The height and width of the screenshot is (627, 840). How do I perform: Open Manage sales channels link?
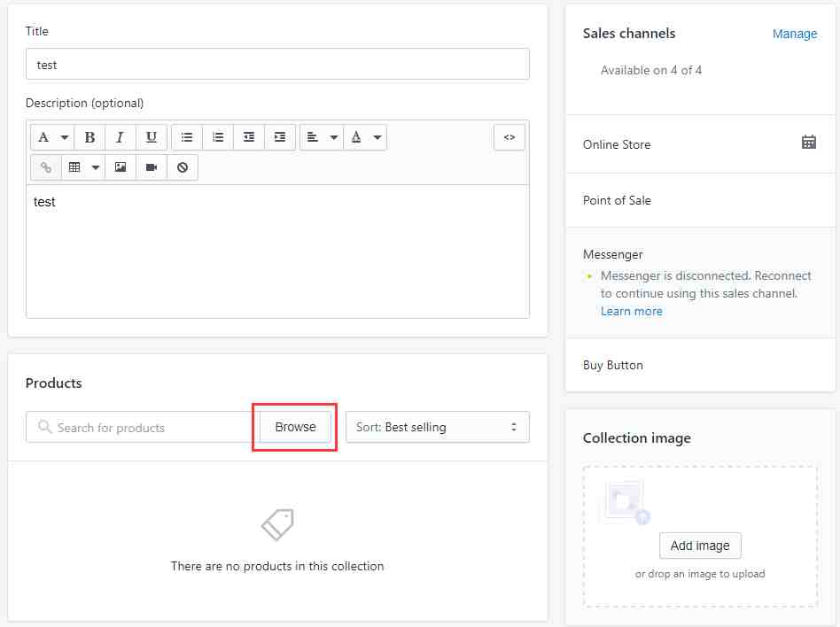tap(795, 34)
